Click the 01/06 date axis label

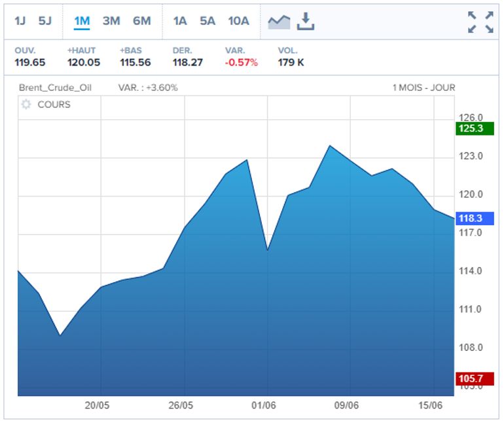264,405
